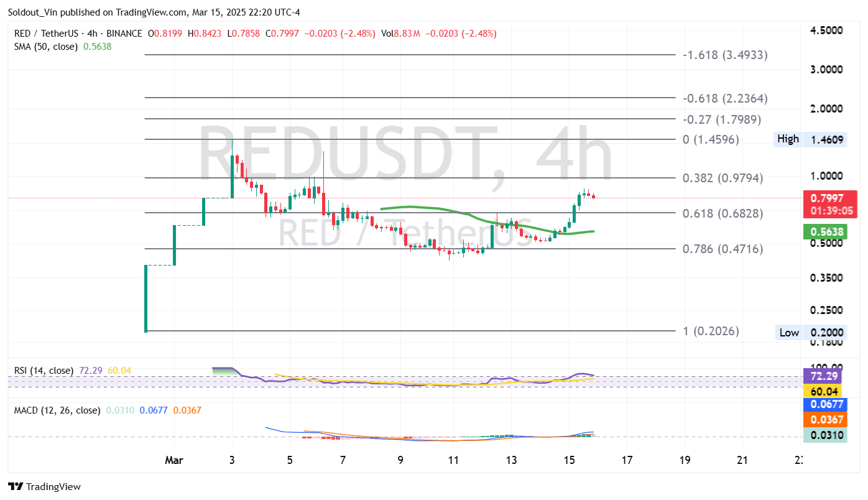The width and height of the screenshot is (868, 500).
Task: Click the Mar label on time axis
Action: (174, 460)
